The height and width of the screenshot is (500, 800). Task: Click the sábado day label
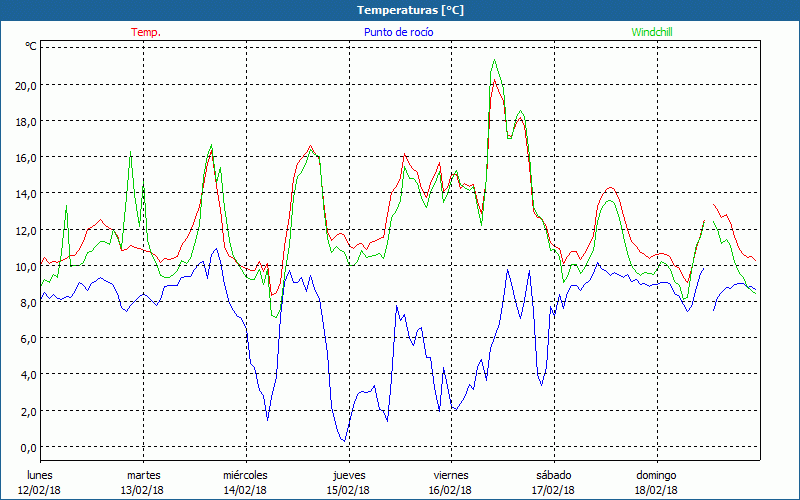coord(554,475)
